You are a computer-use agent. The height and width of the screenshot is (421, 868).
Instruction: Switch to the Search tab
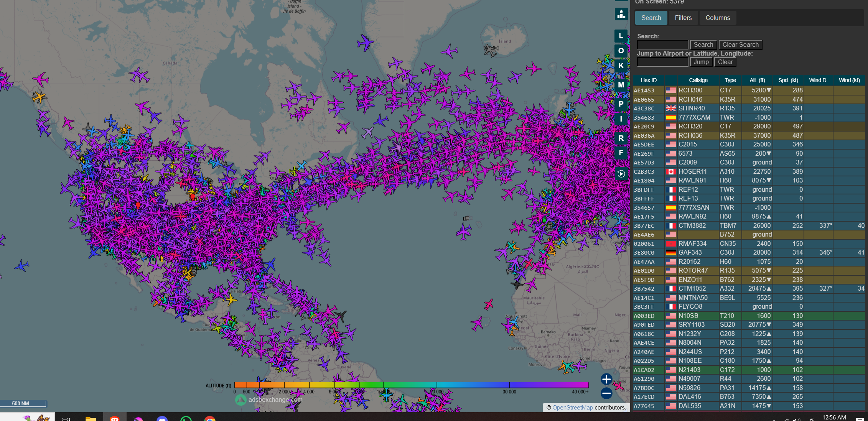coord(651,18)
